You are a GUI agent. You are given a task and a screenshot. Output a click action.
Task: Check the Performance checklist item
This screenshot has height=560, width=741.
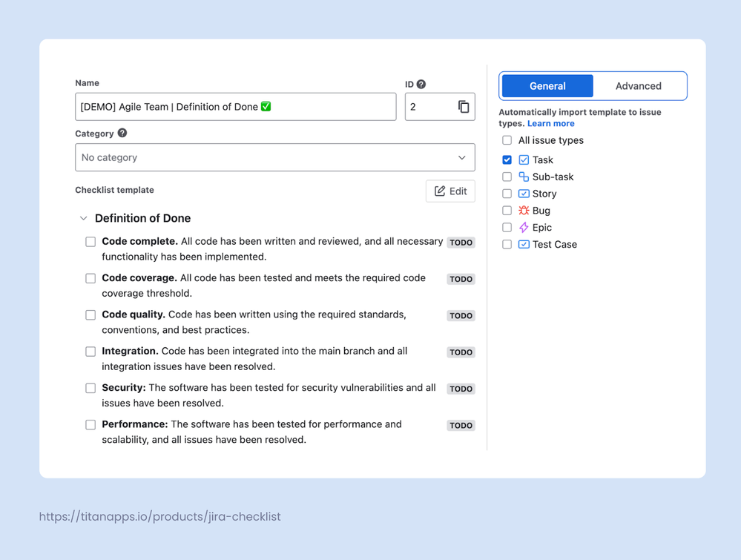[x=90, y=425]
